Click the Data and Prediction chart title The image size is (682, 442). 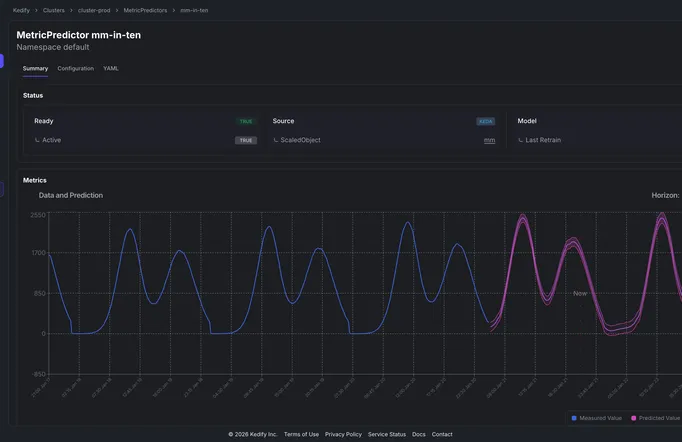[x=71, y=195]
